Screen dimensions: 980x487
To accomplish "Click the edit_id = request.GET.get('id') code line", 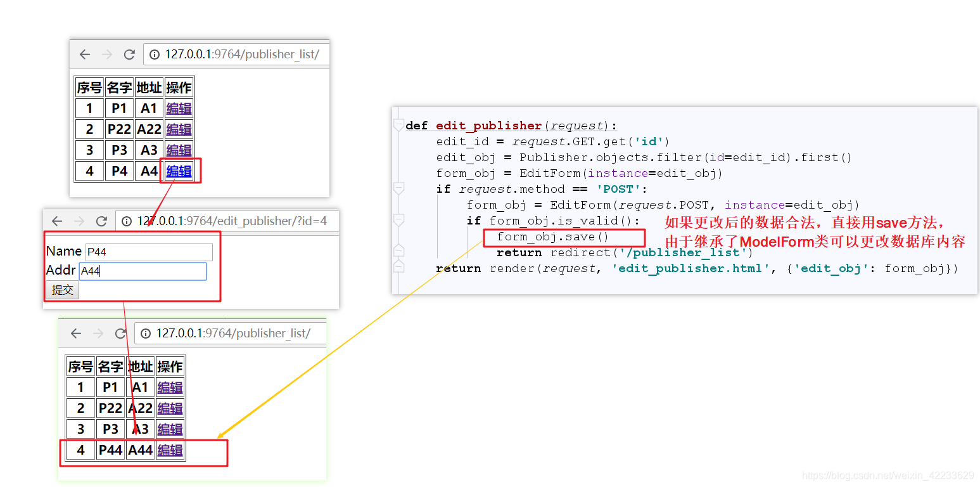I will click(x=552, y=141).
